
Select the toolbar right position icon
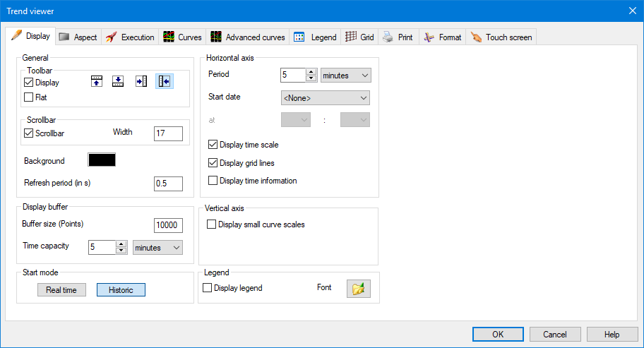[141, 81]
